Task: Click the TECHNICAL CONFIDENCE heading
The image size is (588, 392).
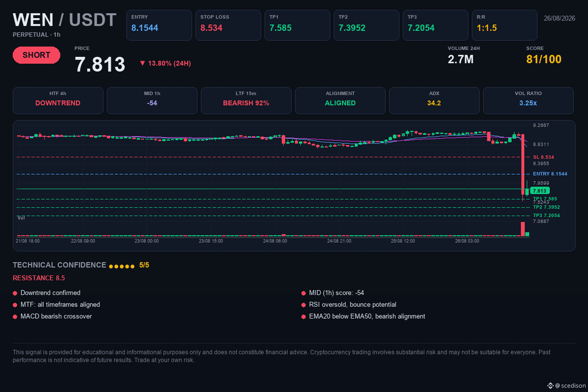Action: click(x=60, y=265)
